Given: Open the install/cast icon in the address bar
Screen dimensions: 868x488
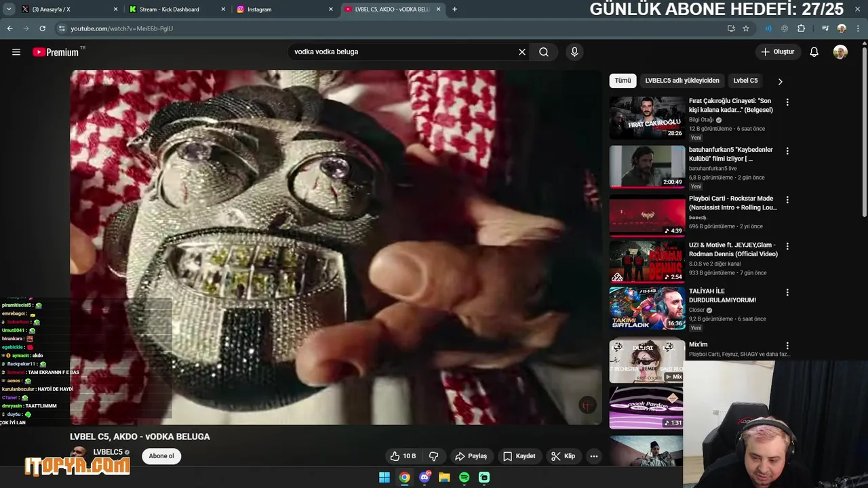Looking at the screenshot, I should click(731, 28).
